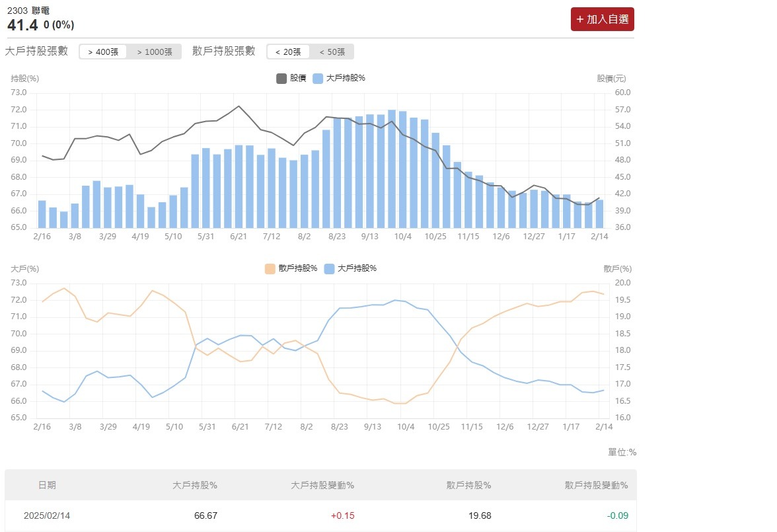Select the > 1000張 large holder option
The height and width of the screenshot is (532, 777).
tap(154, 52)
